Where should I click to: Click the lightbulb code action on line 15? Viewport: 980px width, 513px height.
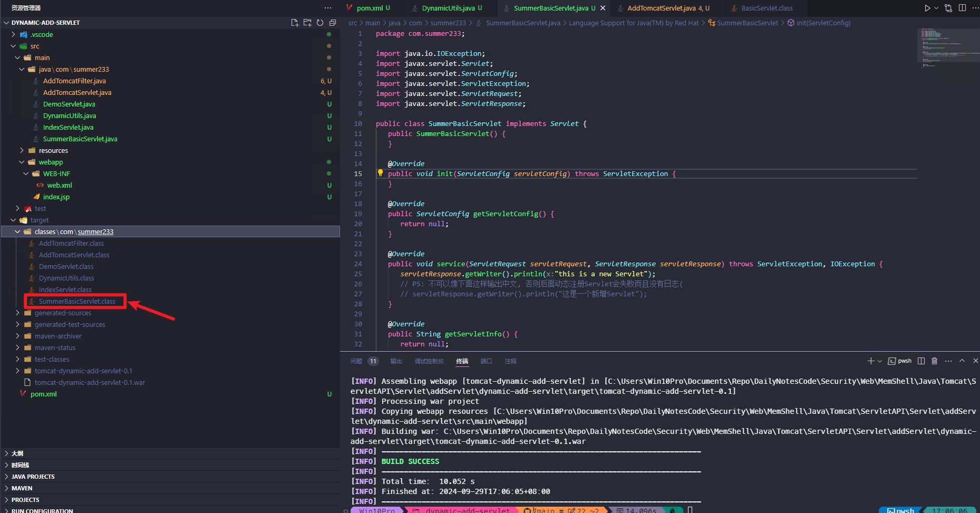point(380,173)
